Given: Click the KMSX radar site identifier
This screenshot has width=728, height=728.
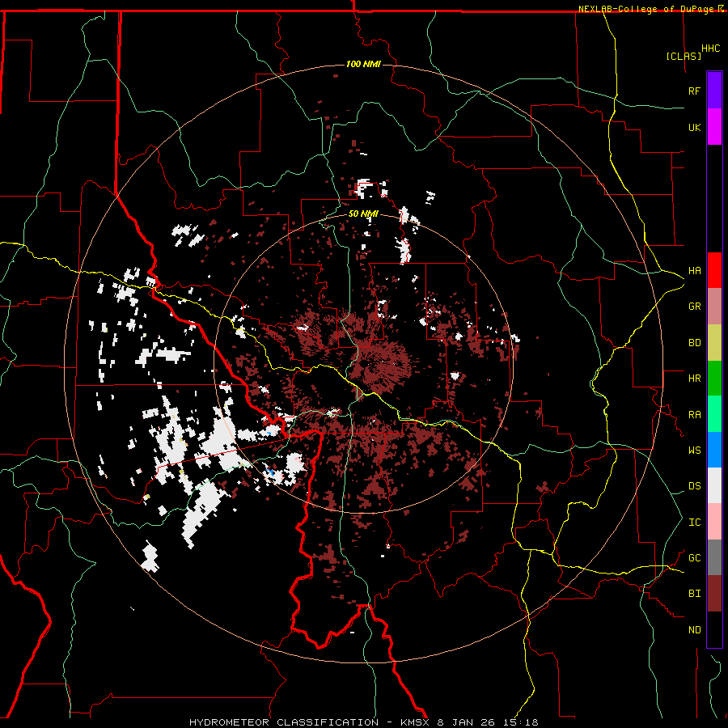Looking at the screenshot, I should (415, 722).
